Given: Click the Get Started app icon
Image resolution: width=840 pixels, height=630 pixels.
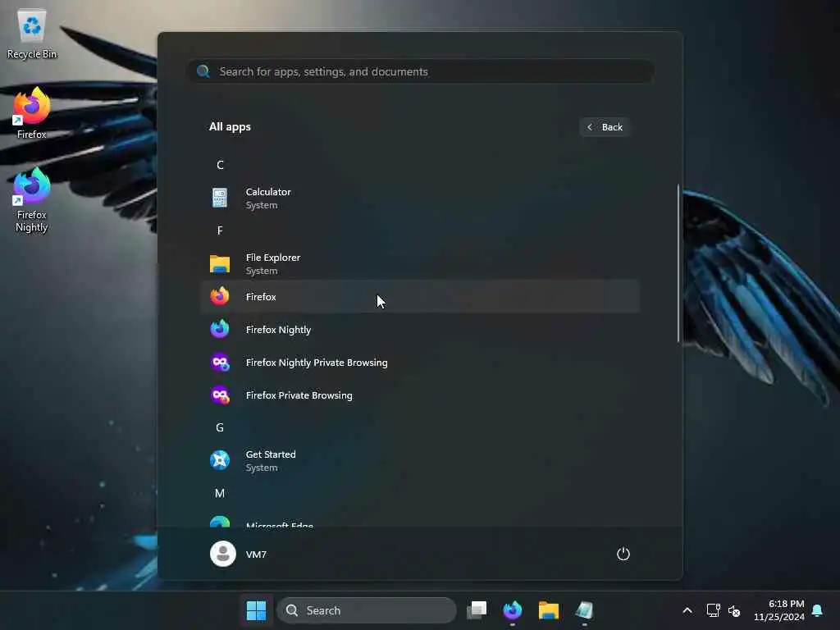Looking at the screenshot, I should [220, 460].
